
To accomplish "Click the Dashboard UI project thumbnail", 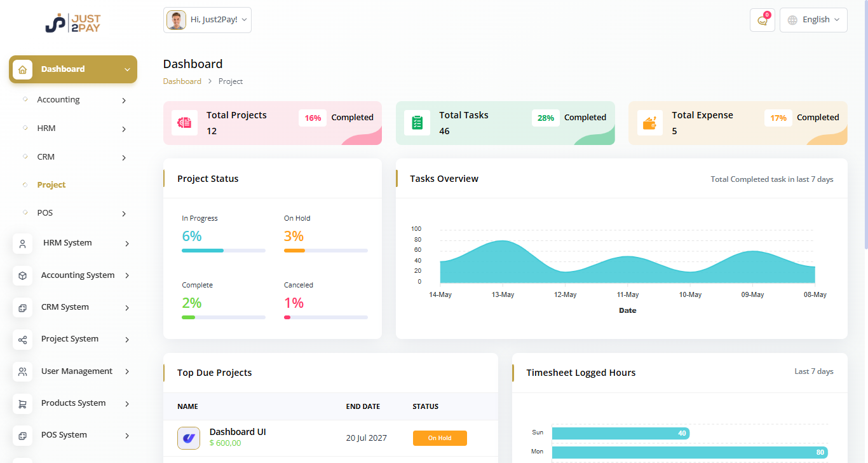I will point(189,438).
